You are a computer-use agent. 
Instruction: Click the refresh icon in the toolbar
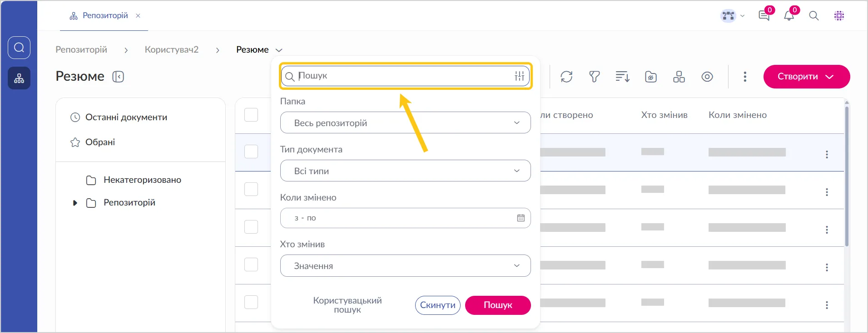pyautogui.click(x=566, y=77)
